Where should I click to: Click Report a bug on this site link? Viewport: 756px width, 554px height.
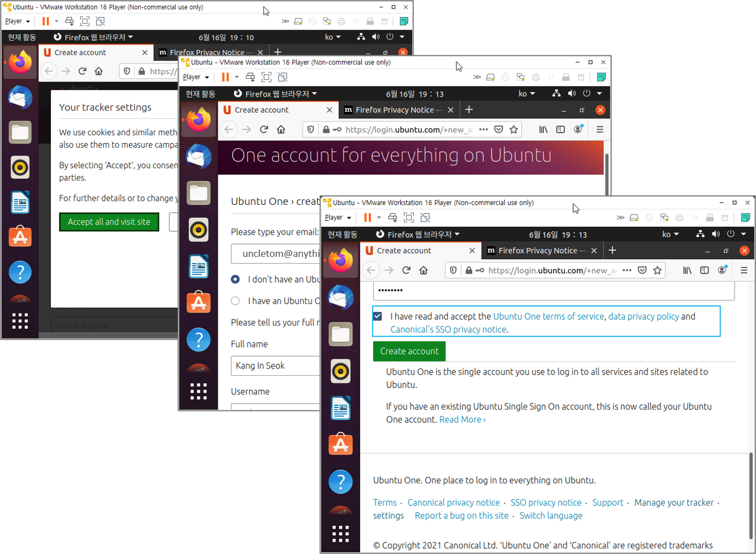coord(461,516)
